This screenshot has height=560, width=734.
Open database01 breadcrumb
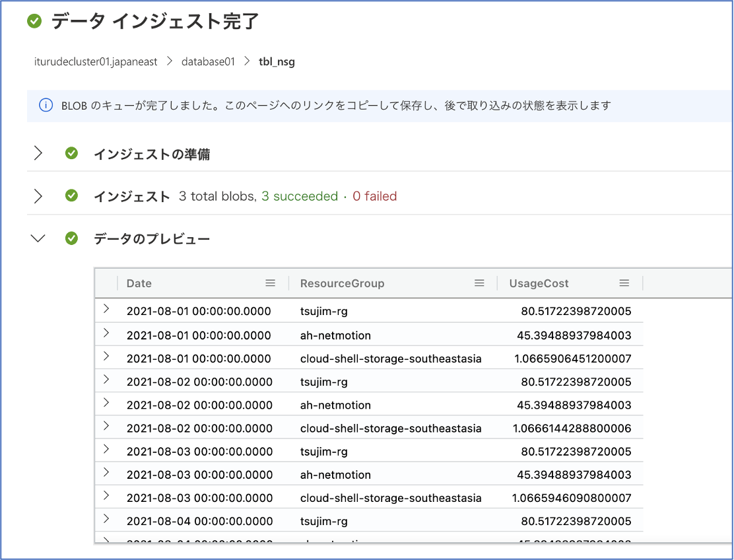(x=208, y=62)
